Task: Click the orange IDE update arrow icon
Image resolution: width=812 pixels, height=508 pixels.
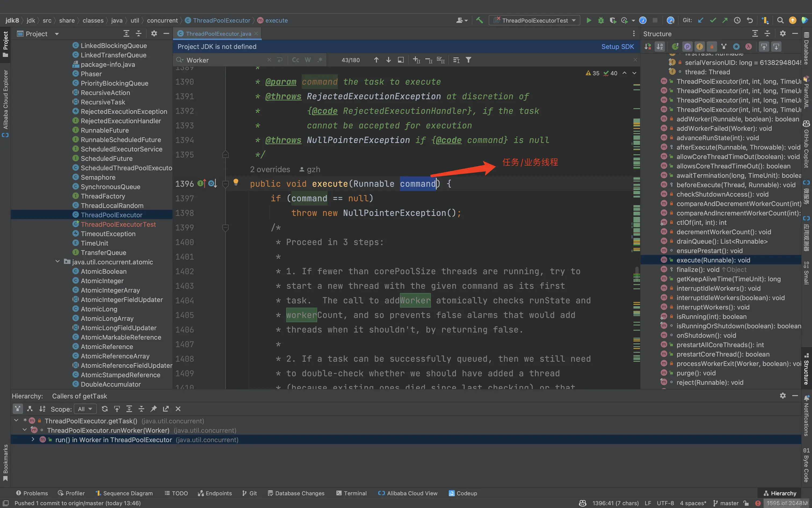Action: coord(793,20)
